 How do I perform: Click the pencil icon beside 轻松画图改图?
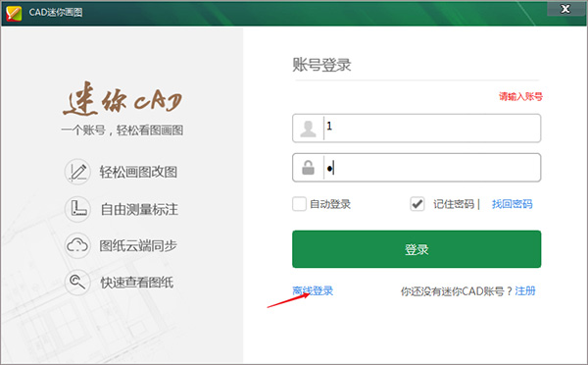(77, 172)
